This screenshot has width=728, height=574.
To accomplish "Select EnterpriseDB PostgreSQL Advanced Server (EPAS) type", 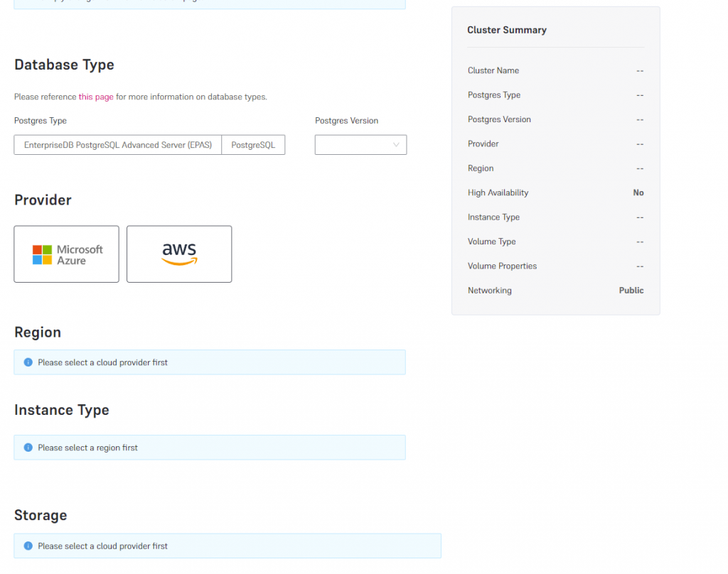I will click(118, 145).
